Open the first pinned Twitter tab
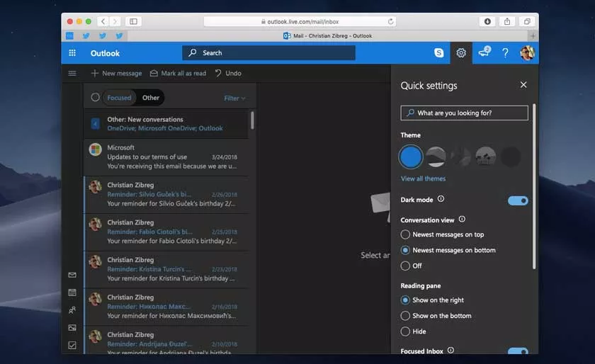The height and width of the screenshot is (364, 595). click(86, 35)
